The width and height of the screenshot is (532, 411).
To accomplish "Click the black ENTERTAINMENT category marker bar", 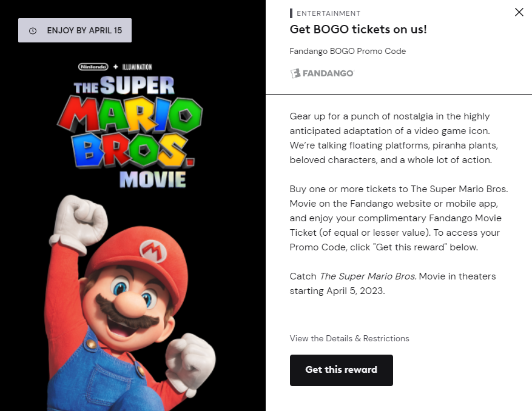I will [291, 13].
